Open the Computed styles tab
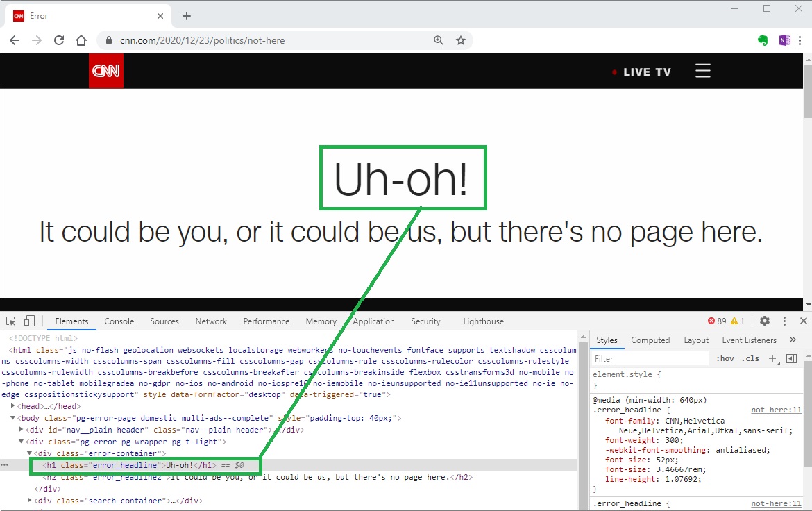Image resolution: width=812 pixels, height=511 pixels. (650, 340)
